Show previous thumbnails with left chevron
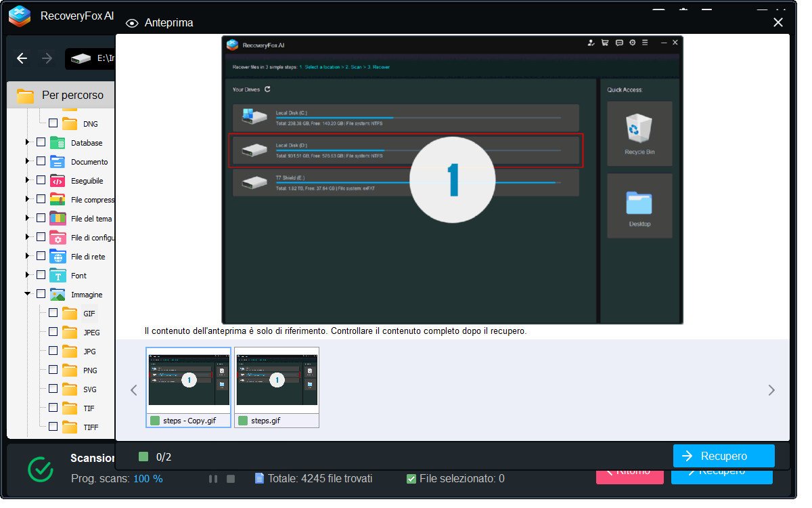Viewport: 812px width, 508px height. pos(134,390)
